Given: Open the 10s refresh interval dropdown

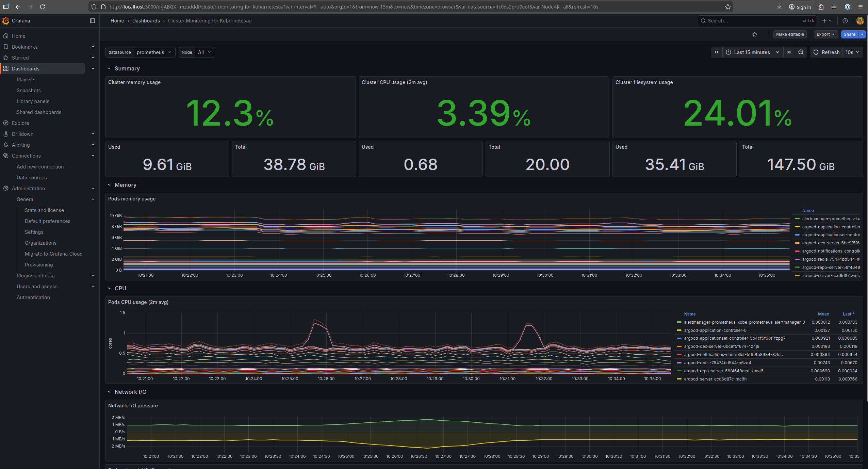Looking at the screenshot, I should pyautogui.click(x=852, y=52).
